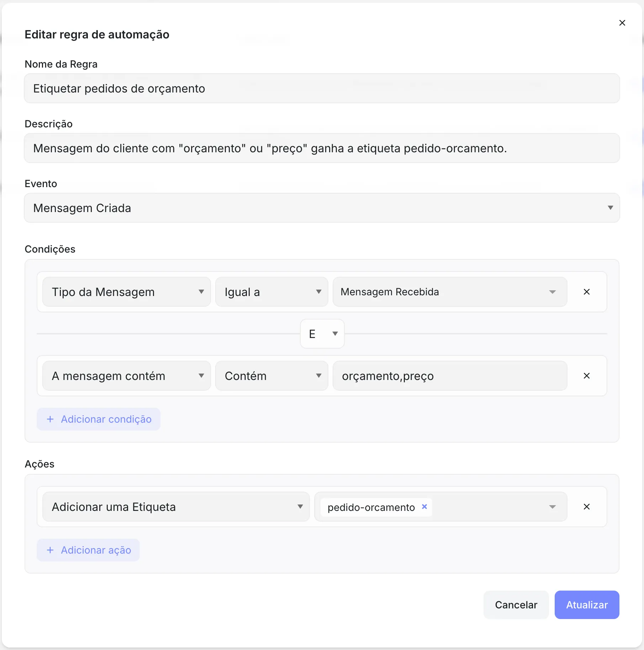Image resolution: width=644 pixels, height=650 pixels.
Task: Remove the Adicionar uma Etiqueta action row
Action: pyautogui.click(x=587, y=507)
